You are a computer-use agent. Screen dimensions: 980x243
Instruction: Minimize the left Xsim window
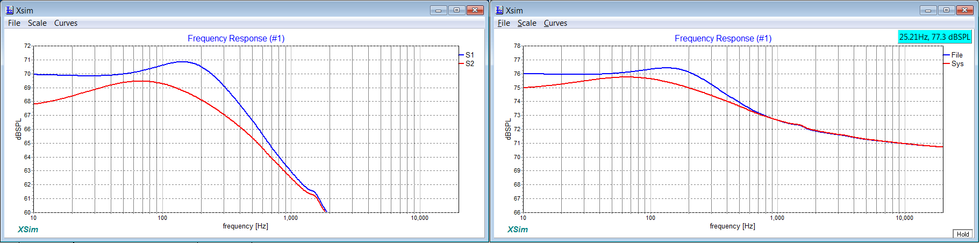pyautogui.click(x=439, y=10)
